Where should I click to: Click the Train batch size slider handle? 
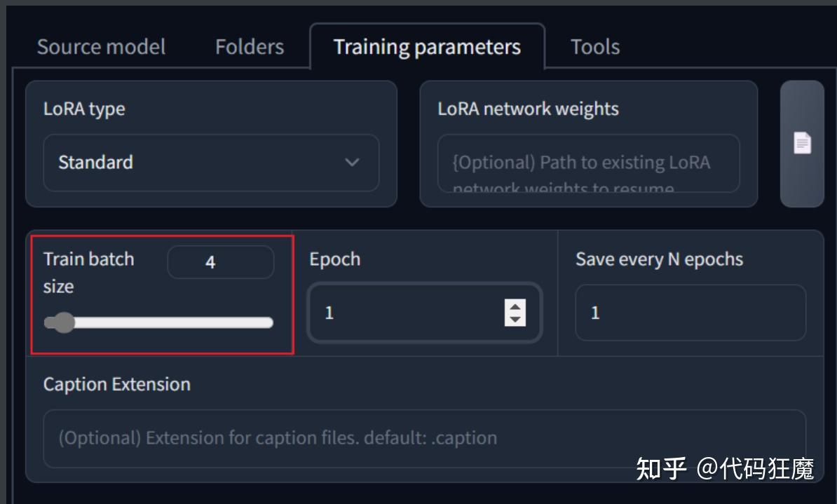[64, 322]
